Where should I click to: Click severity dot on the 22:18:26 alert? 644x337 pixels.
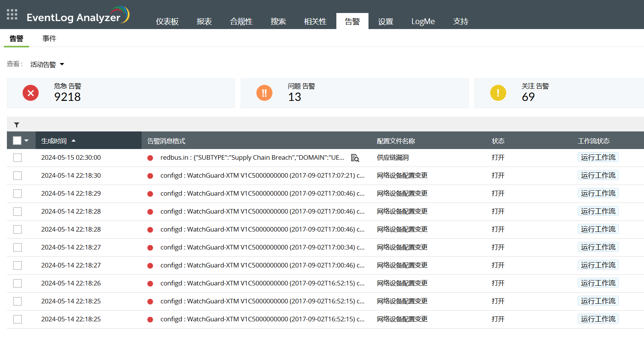coord(150,284)
